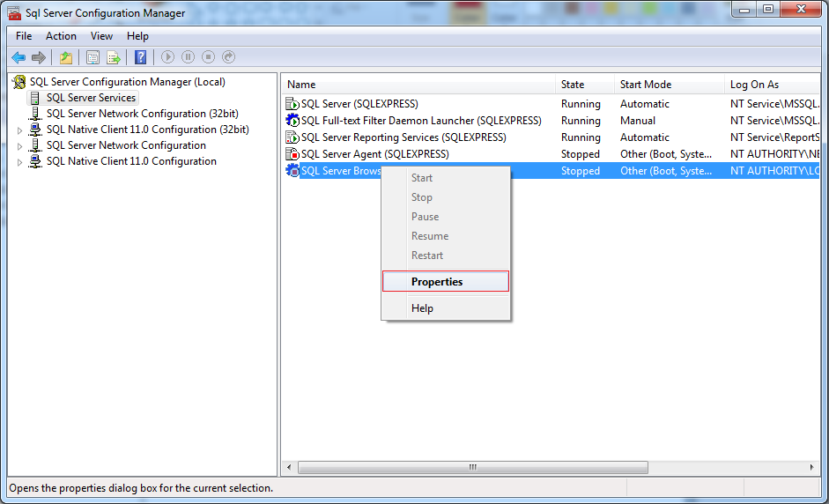829x504 pixels.
Task: Minimize the Configuration Manager window
Action: point(744,10)
